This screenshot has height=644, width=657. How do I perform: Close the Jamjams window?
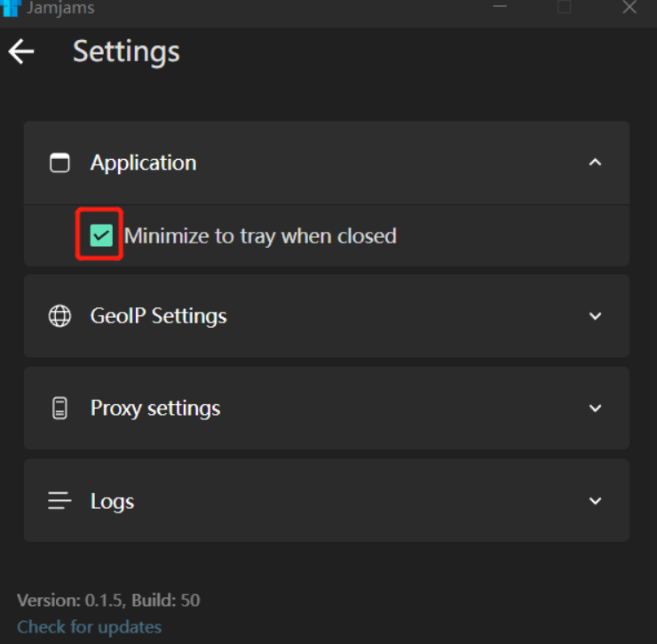click(629, 7)
